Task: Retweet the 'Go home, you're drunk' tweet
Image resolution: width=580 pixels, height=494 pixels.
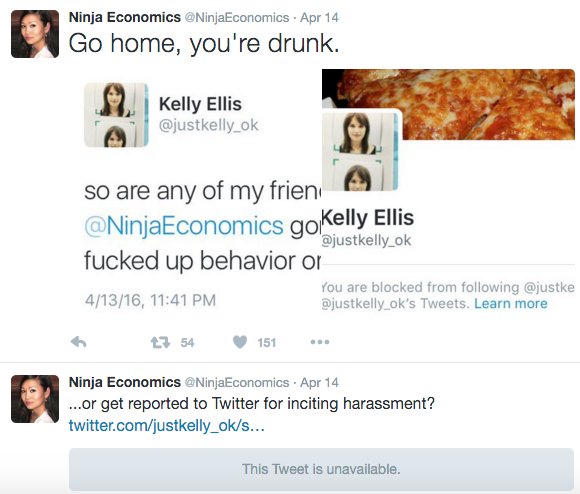Action: tap(160, 342)
